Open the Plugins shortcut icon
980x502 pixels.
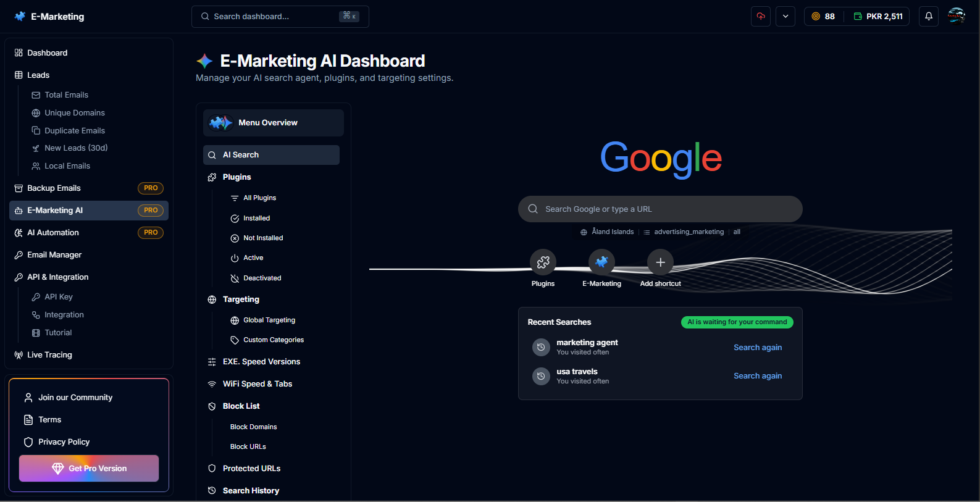(x=543, y=262)
